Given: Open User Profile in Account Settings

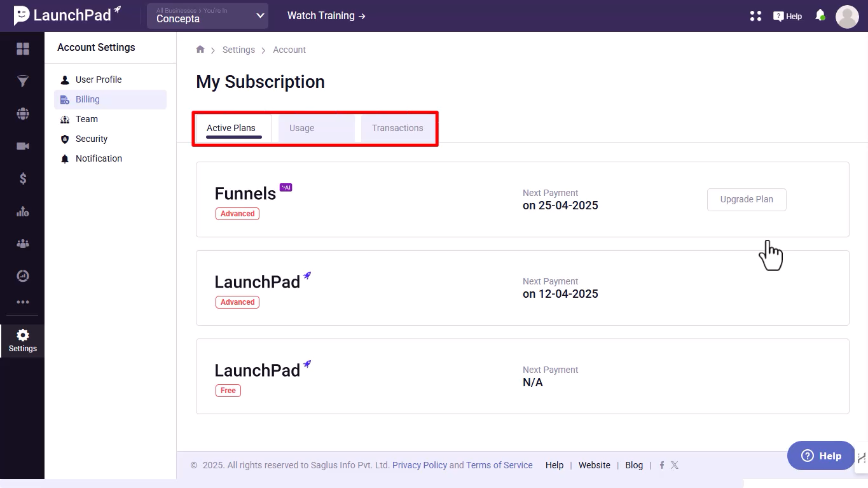Looking at the screenshot, I should (x=110, y=80).
